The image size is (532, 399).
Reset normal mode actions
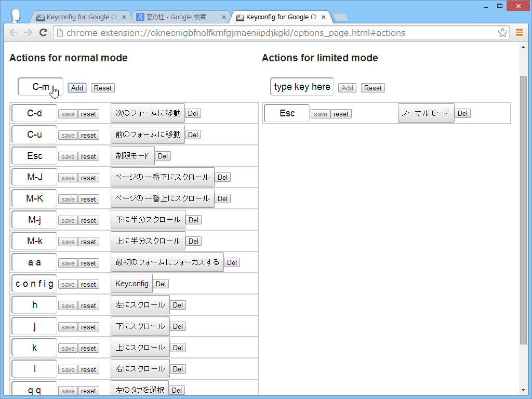coord(103,88)
